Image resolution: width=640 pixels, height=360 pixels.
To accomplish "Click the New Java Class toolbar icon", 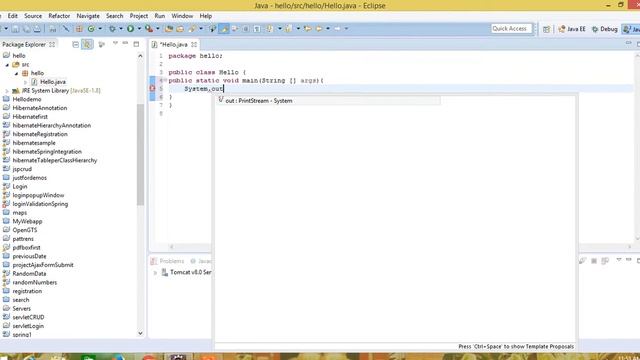I will tap(91, 29).
